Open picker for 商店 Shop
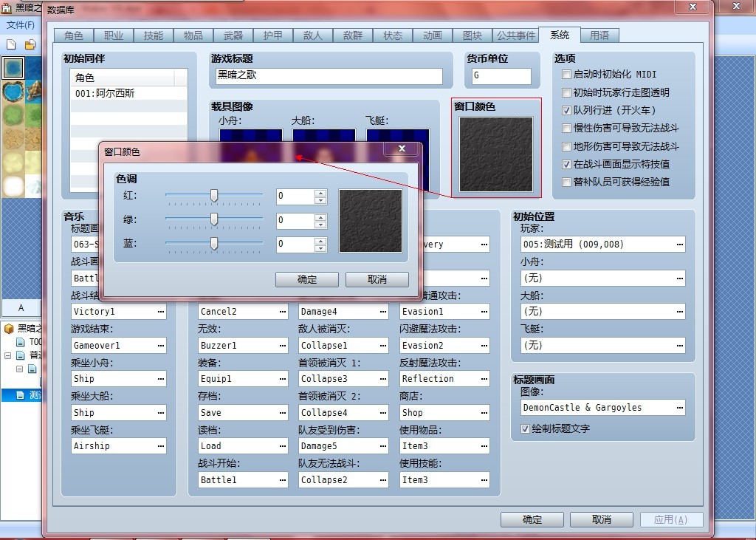Image resolution: width=756 pixels, height=540 pixels. pos(484,413)
